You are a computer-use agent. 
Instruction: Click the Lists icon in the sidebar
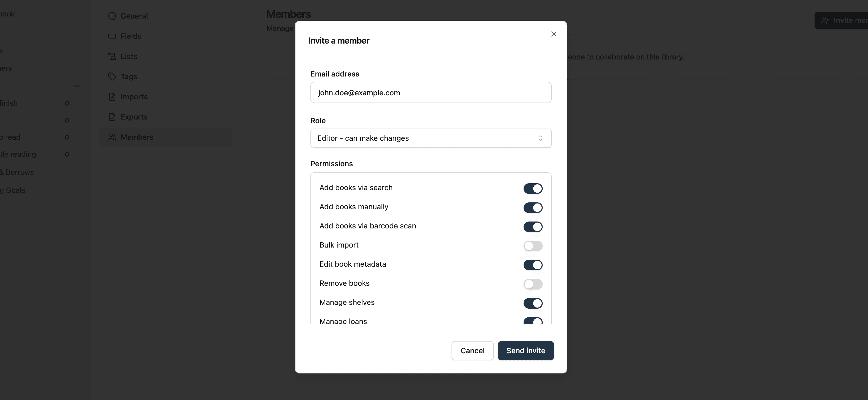coord(112,56)
